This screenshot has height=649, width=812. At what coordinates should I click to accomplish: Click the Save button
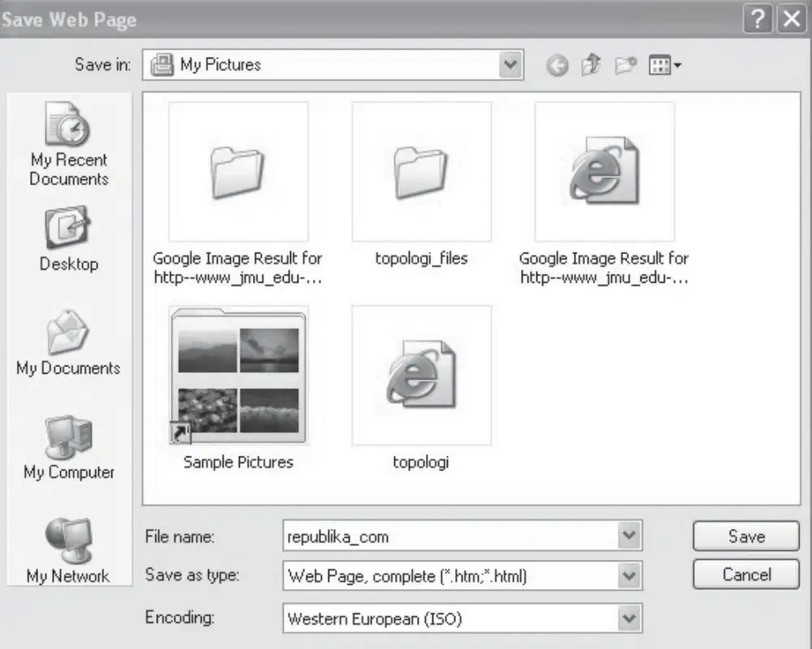click(x=746, y=536)
